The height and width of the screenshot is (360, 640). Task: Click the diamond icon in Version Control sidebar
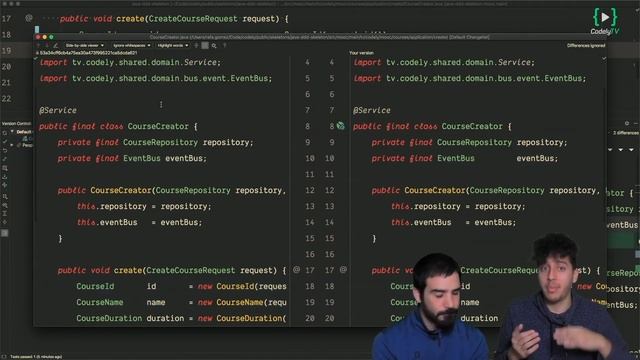tap(5, 222)
